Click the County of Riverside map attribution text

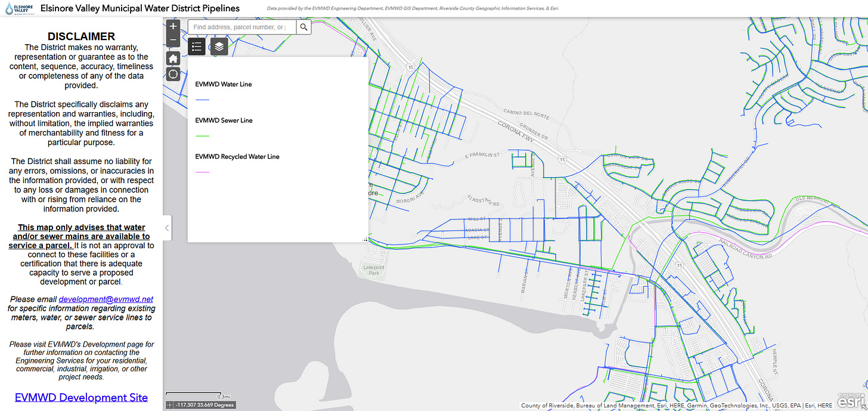coord(677,406)
